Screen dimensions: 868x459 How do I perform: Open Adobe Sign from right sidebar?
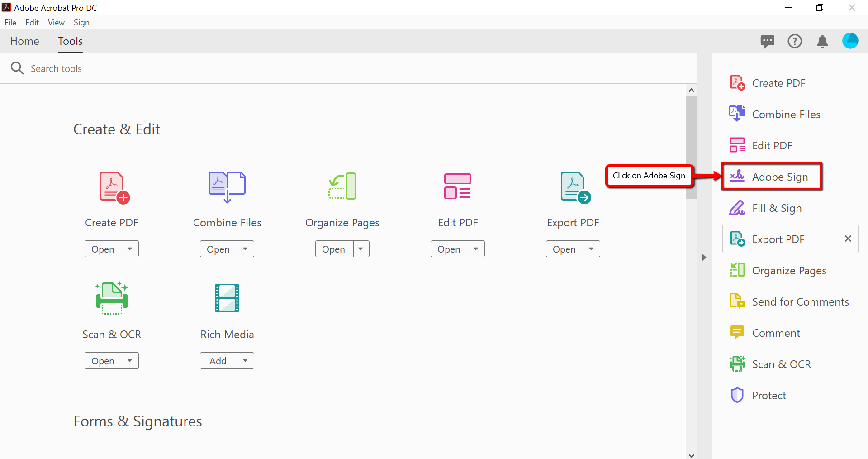pos(771,177)
